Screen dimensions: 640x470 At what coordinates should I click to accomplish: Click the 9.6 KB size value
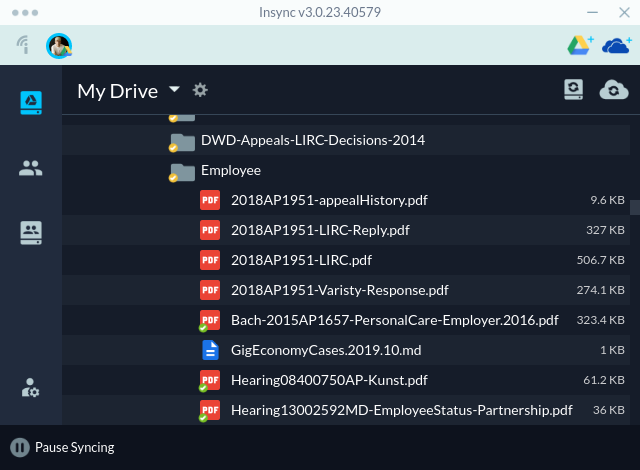pos(607,200)
